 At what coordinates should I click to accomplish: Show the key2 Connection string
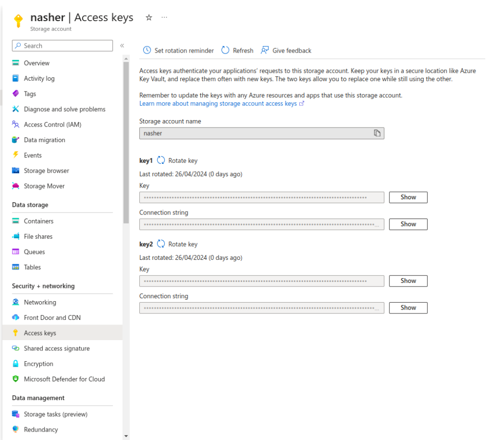(408, 308)
